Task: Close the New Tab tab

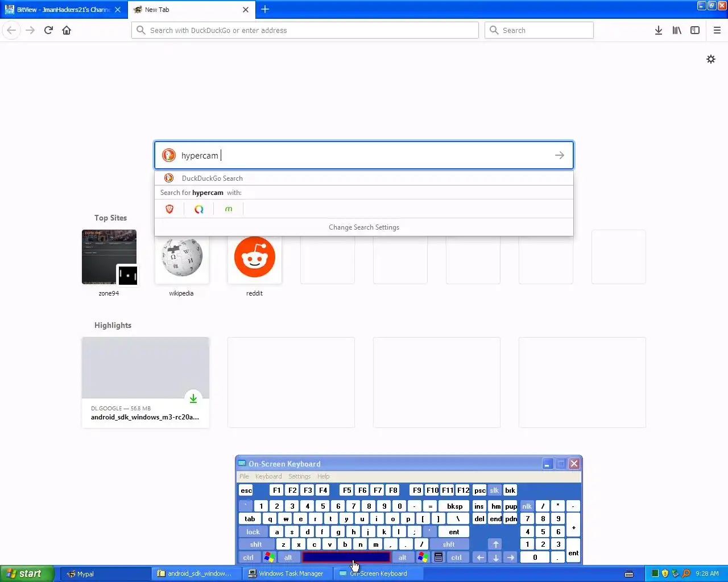Action: pyautogui.click(x=246, y=10)
